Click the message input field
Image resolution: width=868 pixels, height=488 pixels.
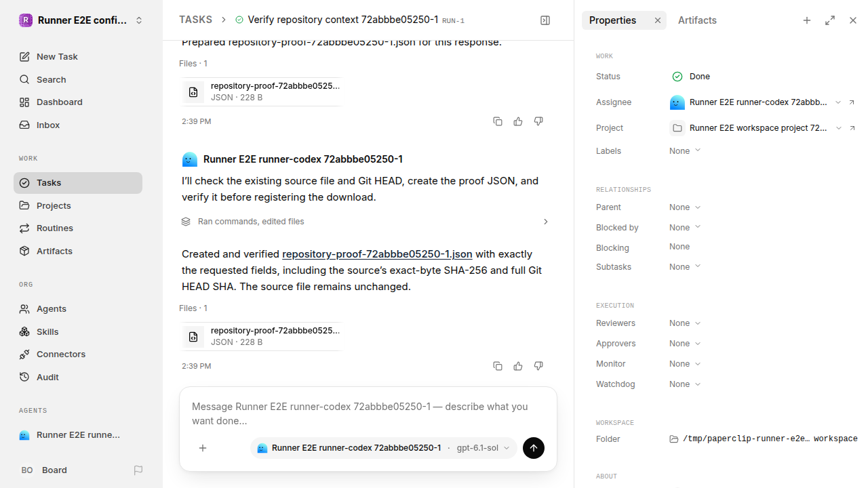(368, 413)
